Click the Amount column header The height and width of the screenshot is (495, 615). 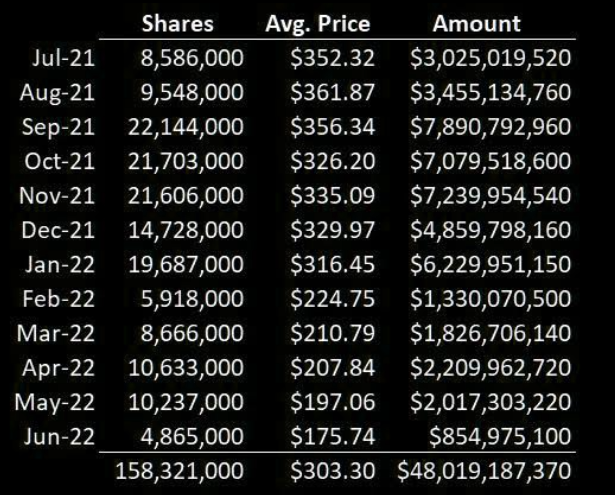coord(476,23)
